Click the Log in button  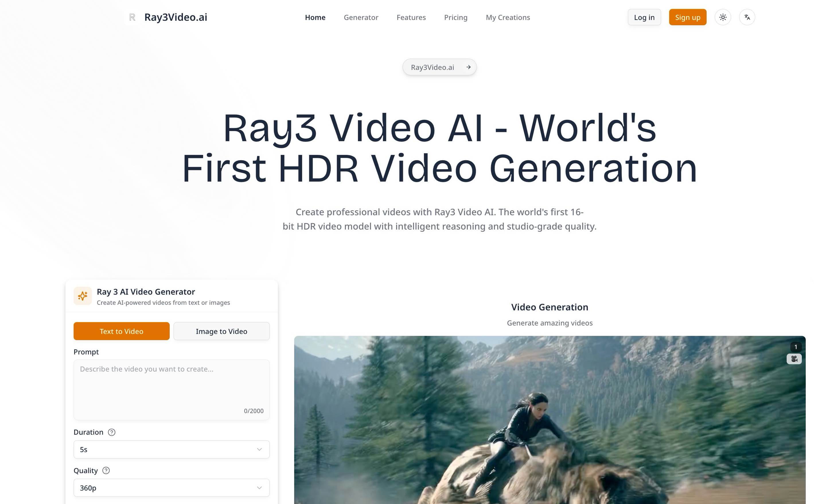pyautogui.click(x=644, y=17)
